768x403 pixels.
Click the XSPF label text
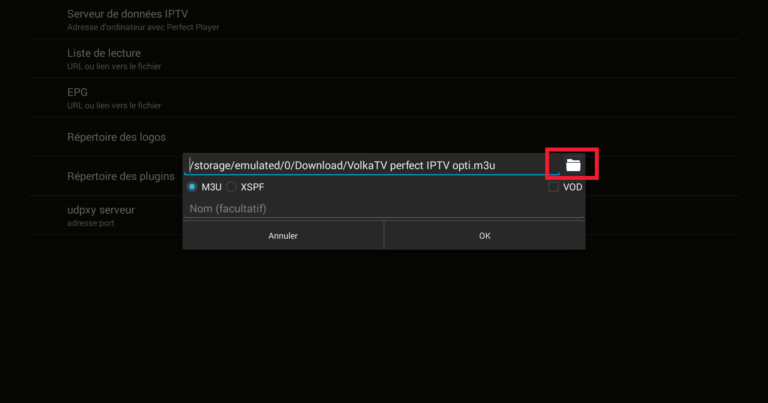pos(252,187)
